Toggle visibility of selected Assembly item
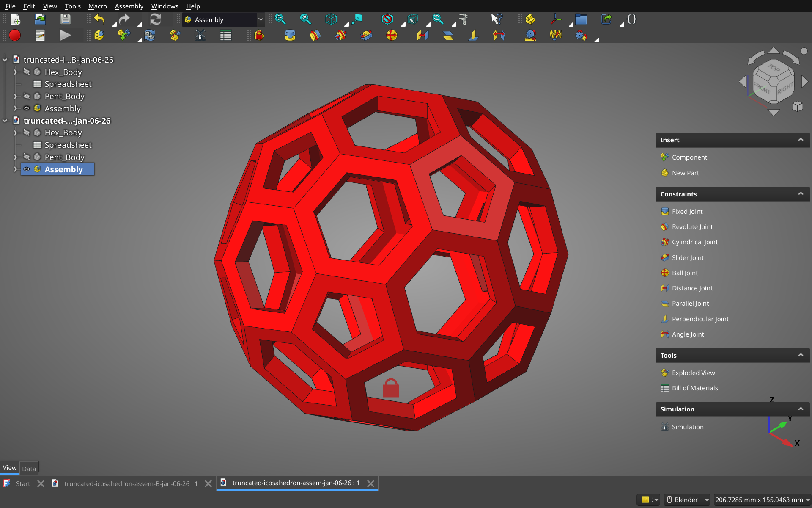The width and height of the screenshot is (812, 508). pyautogui.click(x=27, y=169)
